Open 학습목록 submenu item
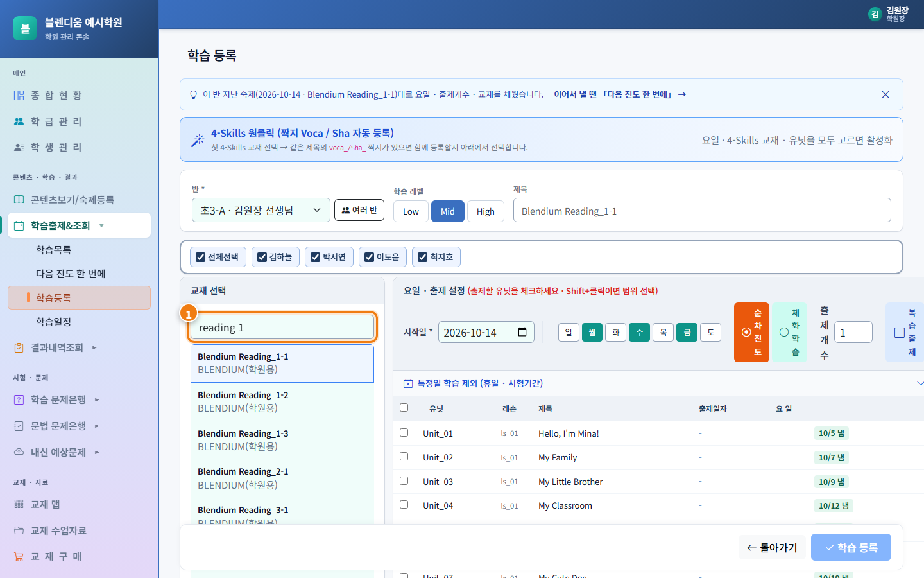 tap(53, 250)
